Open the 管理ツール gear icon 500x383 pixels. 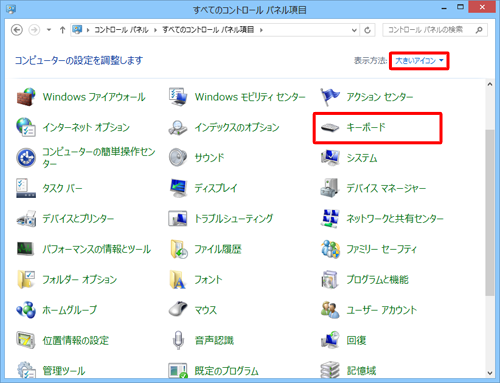[x=26, y=370]
